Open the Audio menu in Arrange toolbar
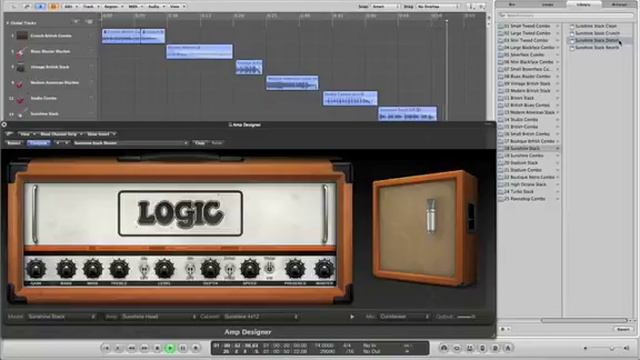This screenshot has height=360, width=640. (x=156, y=7)
